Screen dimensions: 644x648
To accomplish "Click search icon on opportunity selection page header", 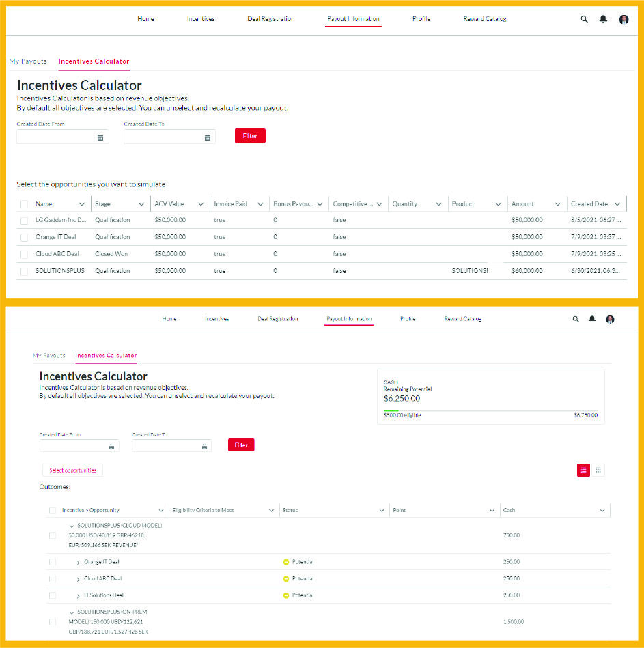I will (584, 19).
